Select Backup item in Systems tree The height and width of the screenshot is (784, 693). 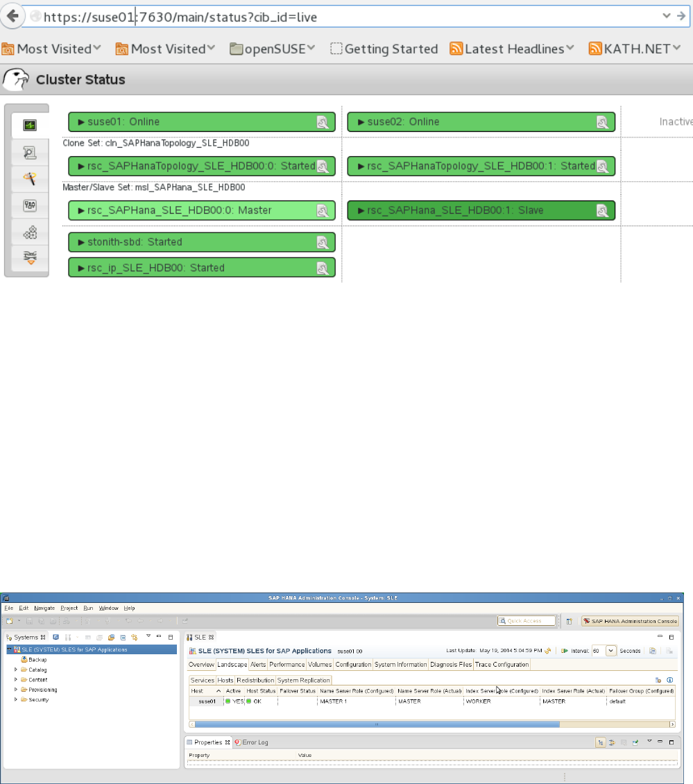point(34,660)
